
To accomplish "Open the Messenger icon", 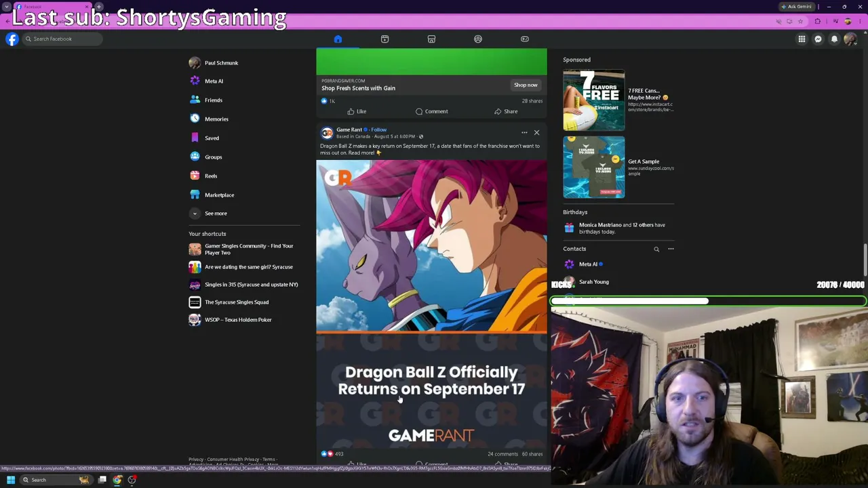I will click(818, 39).
